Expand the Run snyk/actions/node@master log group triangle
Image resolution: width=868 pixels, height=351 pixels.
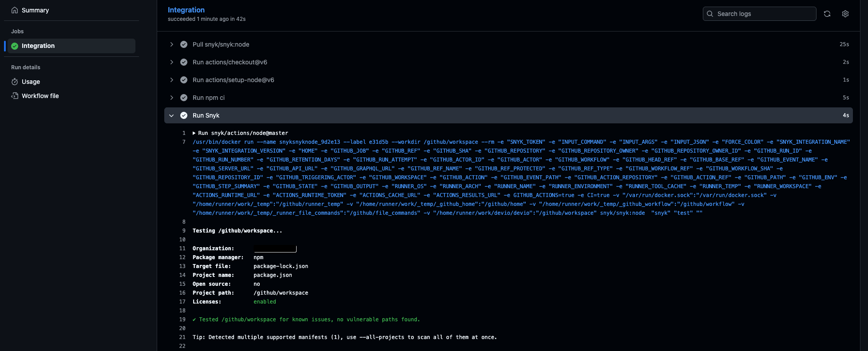coord(194,133)
